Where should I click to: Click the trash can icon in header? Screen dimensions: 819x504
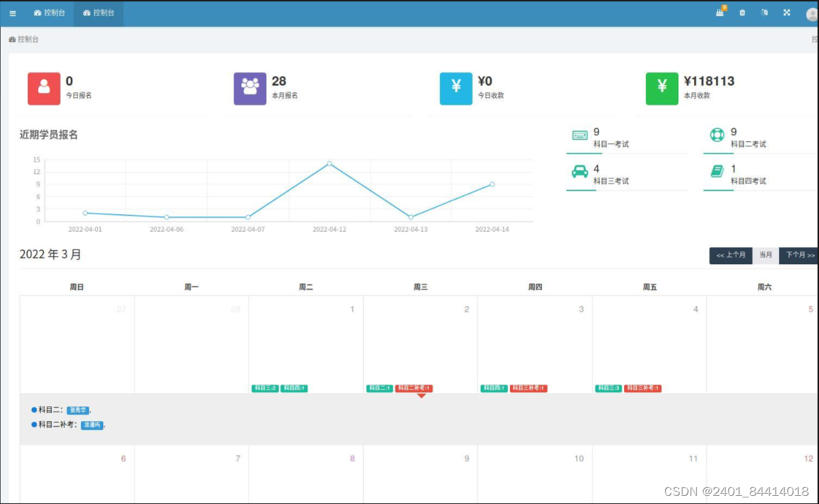point(742,12)
